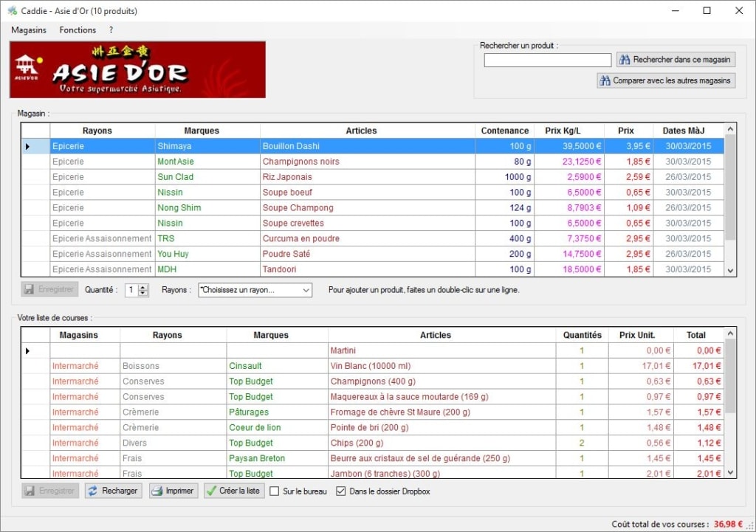Screen dimensions: 756x532
Task: Click the printer icon on the Imprimer button
Action: [159, 491]
